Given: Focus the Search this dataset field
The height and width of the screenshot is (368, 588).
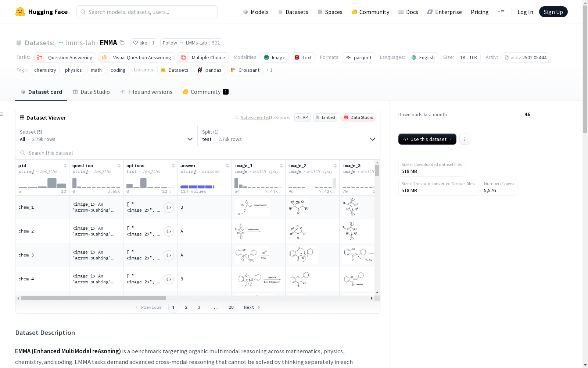Looking at the screenshot, I should click(x=198, y=153).
